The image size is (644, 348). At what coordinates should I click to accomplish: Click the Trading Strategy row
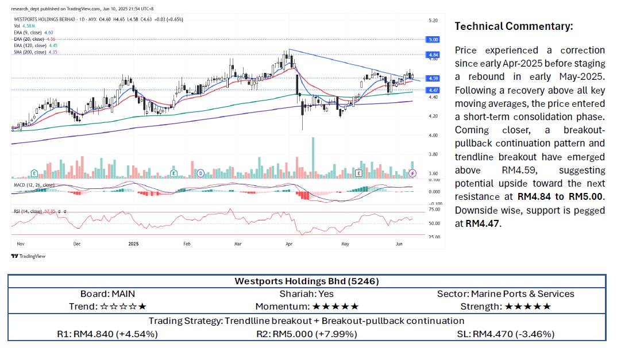point(306,320)
